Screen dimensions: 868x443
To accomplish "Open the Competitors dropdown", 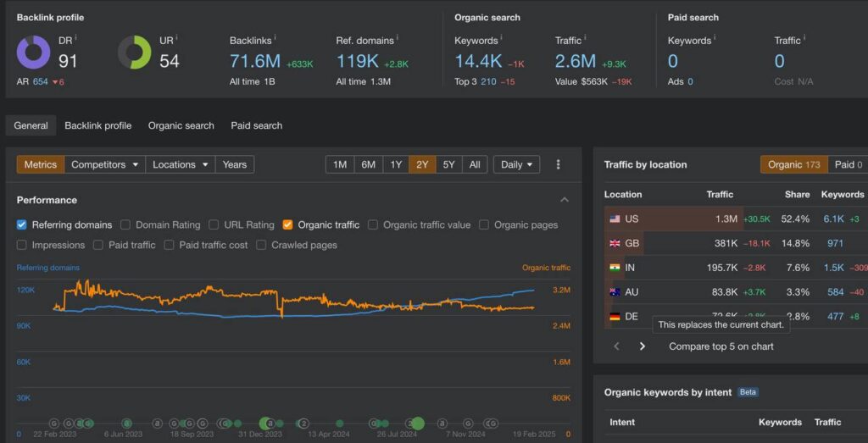I will [x=105, y=164].
